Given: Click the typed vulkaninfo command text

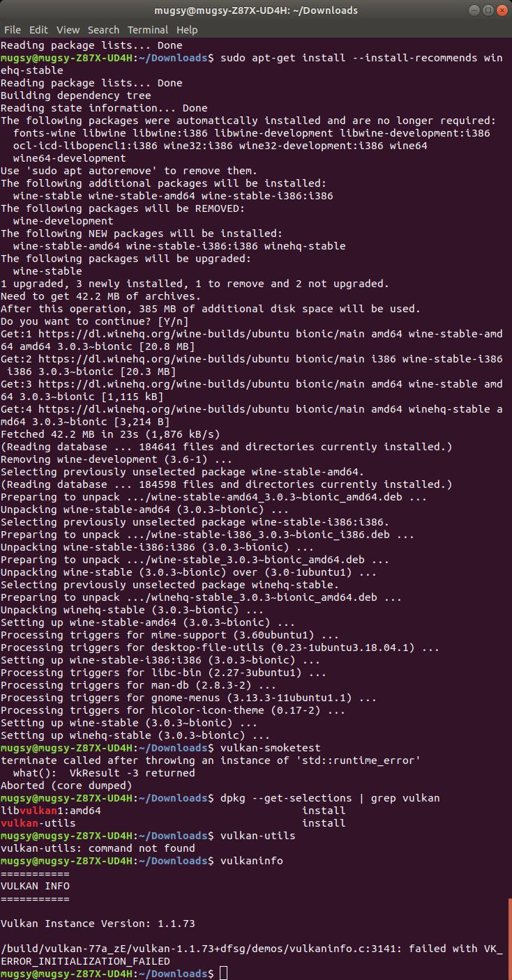Looking at the screenshot, I should tap(251, 861).
